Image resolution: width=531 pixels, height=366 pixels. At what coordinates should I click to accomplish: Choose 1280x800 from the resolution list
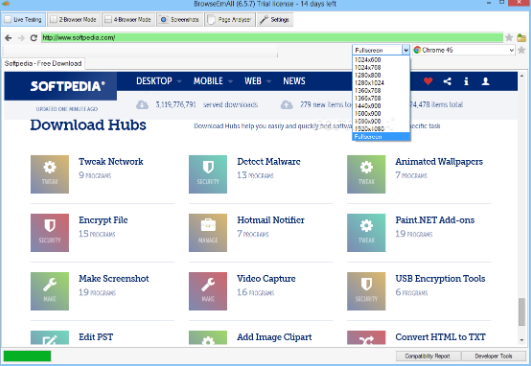tap(381, 75)
